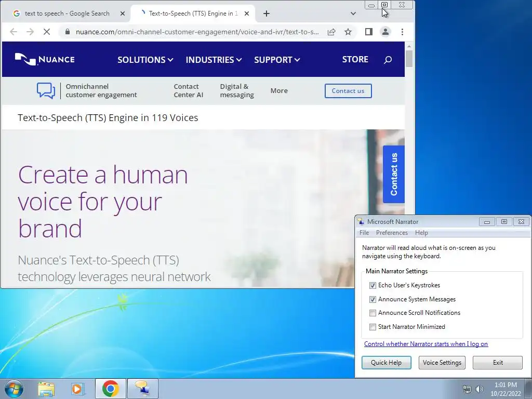
Task: Bookmark this page with the star
Action: [x=348, y=32]
